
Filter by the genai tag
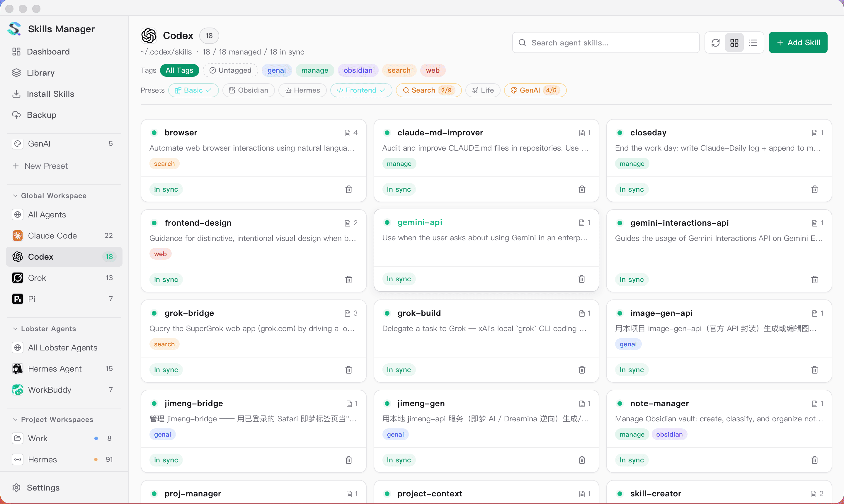coord(276,70)
